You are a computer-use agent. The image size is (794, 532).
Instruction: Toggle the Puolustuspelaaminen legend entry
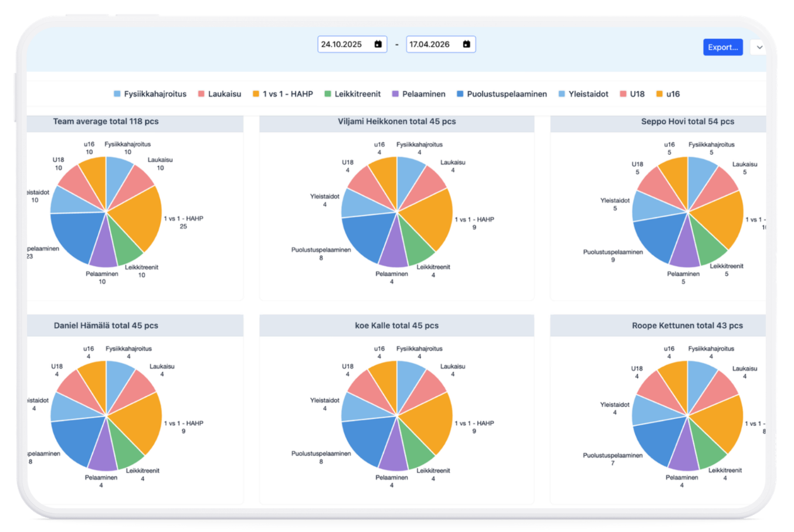tap(502, 94)
